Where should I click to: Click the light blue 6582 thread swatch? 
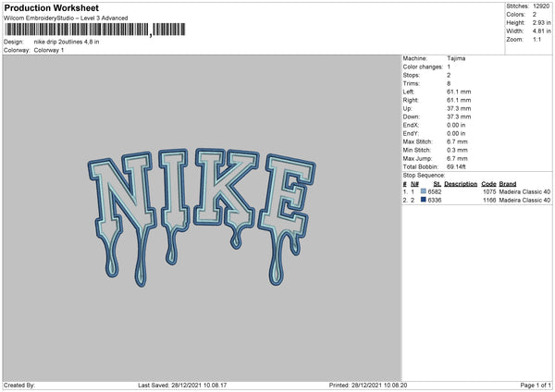pyautogui.click(x=424, y=191)
